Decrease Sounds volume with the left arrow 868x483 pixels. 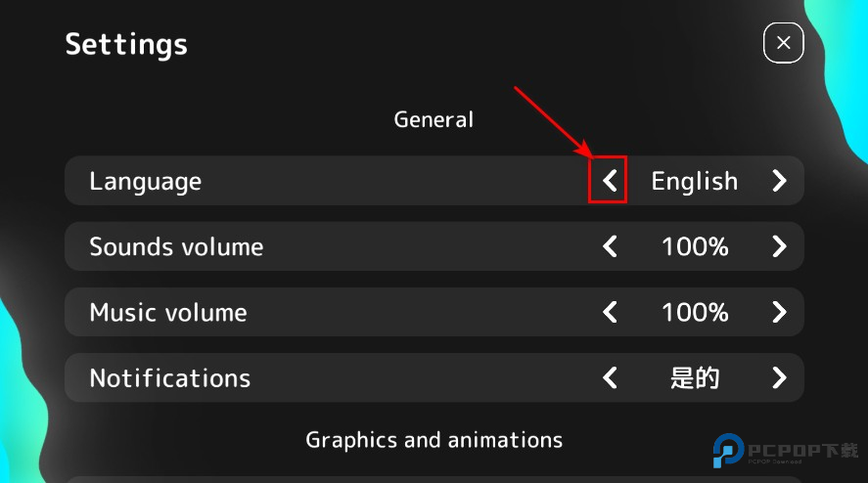coord(610,246)
